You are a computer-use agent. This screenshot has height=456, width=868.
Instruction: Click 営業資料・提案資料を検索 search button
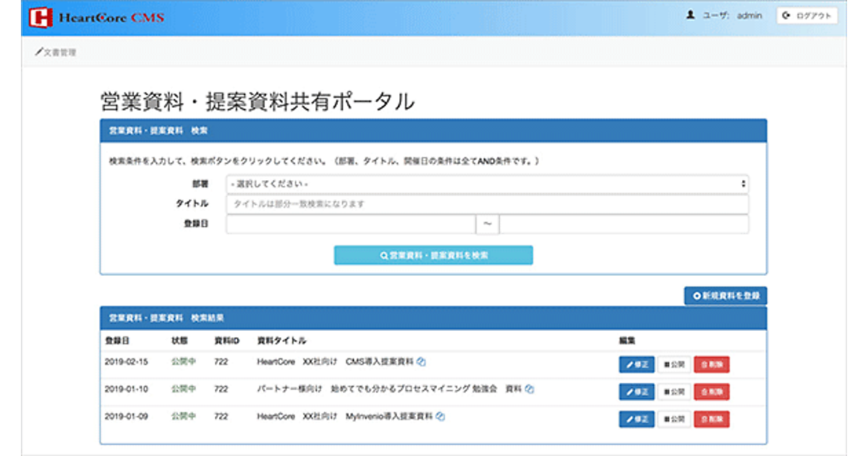point(433,255)
